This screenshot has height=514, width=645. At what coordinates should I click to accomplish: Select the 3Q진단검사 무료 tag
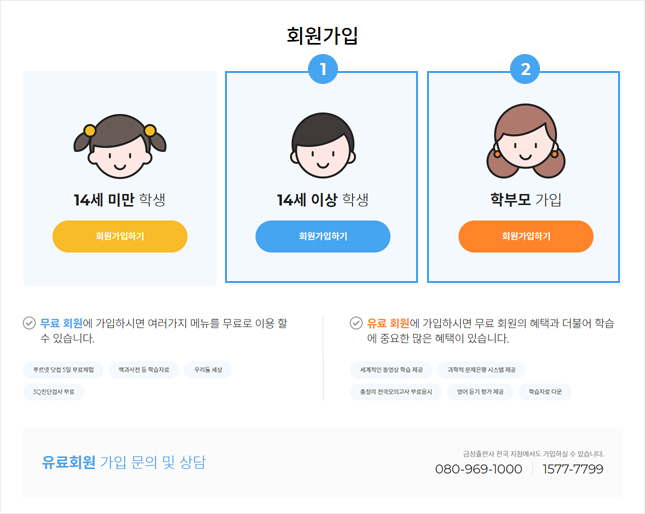pos(53,392)
